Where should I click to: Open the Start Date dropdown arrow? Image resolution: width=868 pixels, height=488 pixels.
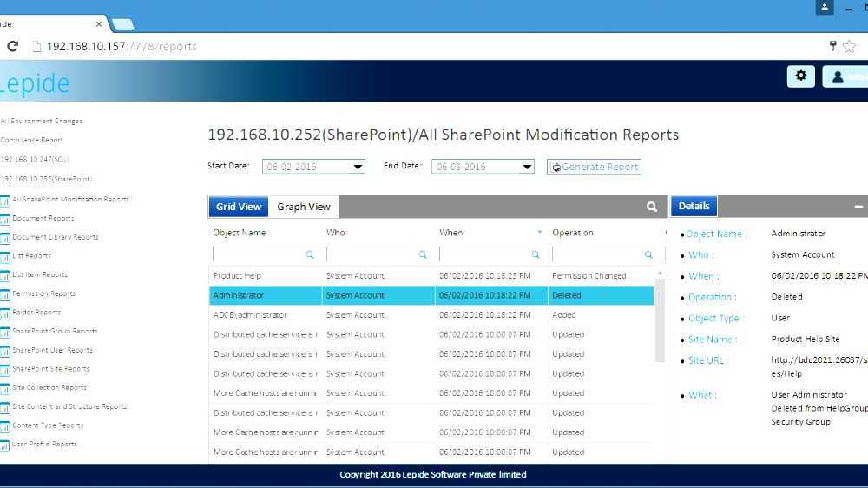coord(358,167)
